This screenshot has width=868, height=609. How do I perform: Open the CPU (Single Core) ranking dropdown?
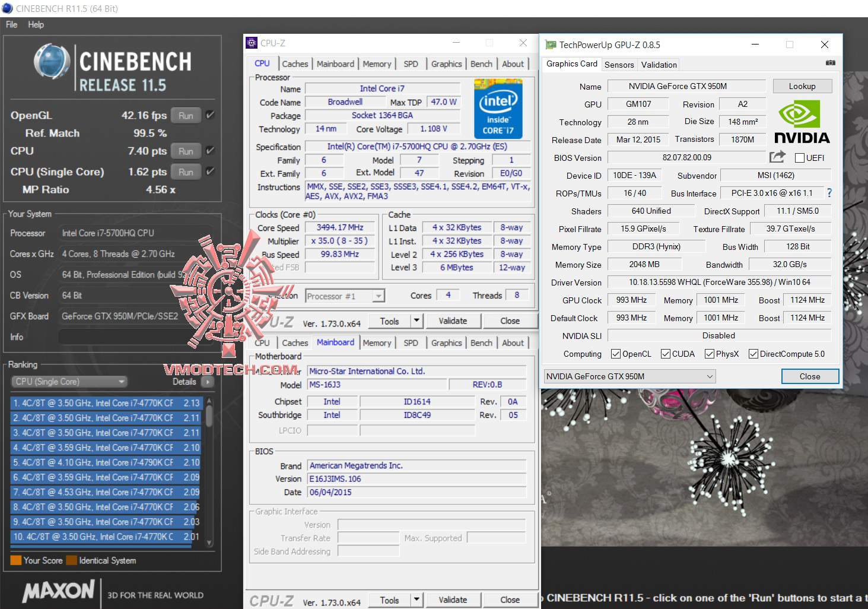point(69,382)
